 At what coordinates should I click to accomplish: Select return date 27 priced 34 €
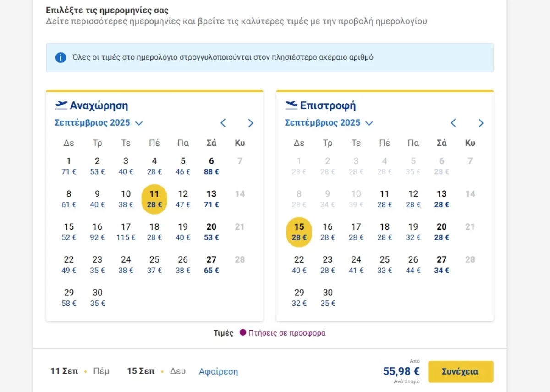point(441,265)
